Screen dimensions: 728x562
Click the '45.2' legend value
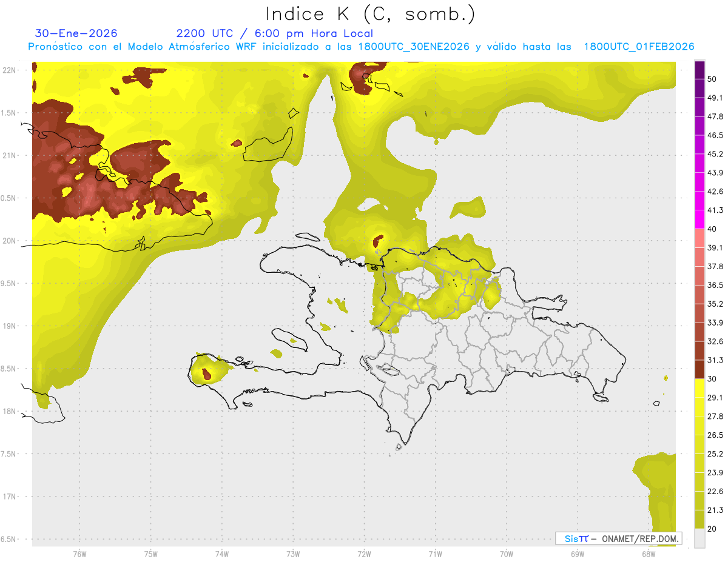[715, 155]
